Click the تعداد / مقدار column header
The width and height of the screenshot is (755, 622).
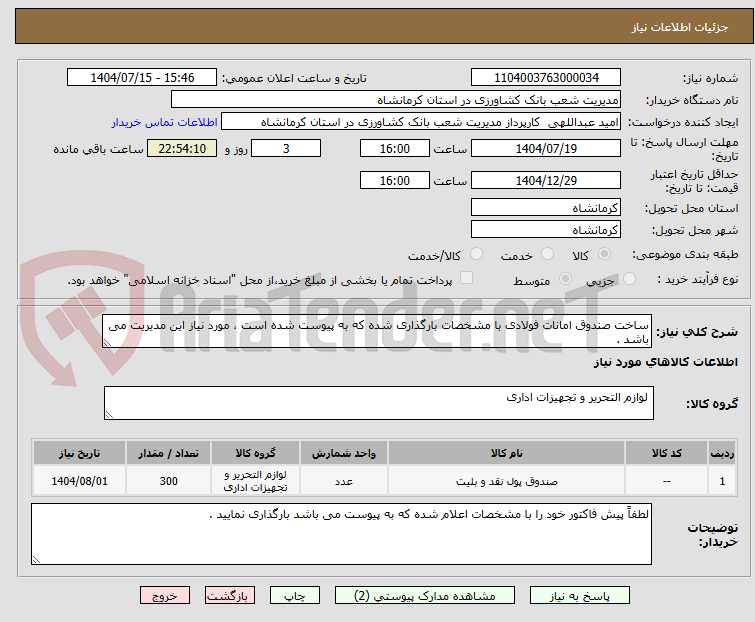(x=169, y=453)
